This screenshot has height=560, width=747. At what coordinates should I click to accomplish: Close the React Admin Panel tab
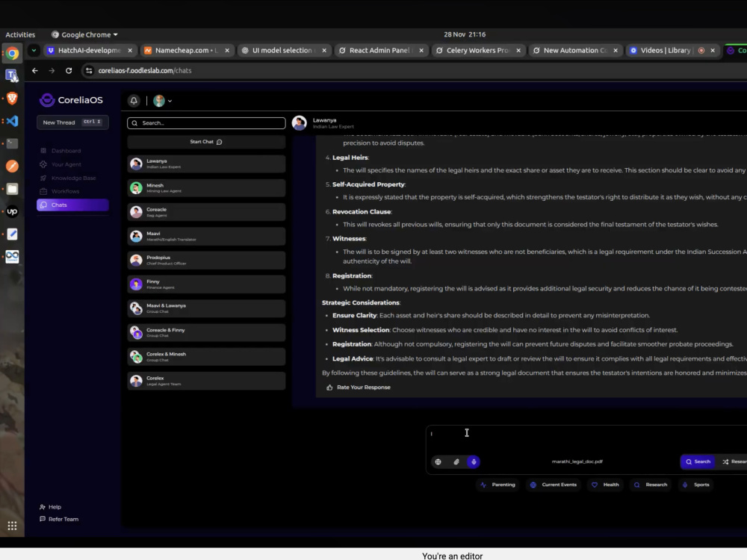(421, 51)
